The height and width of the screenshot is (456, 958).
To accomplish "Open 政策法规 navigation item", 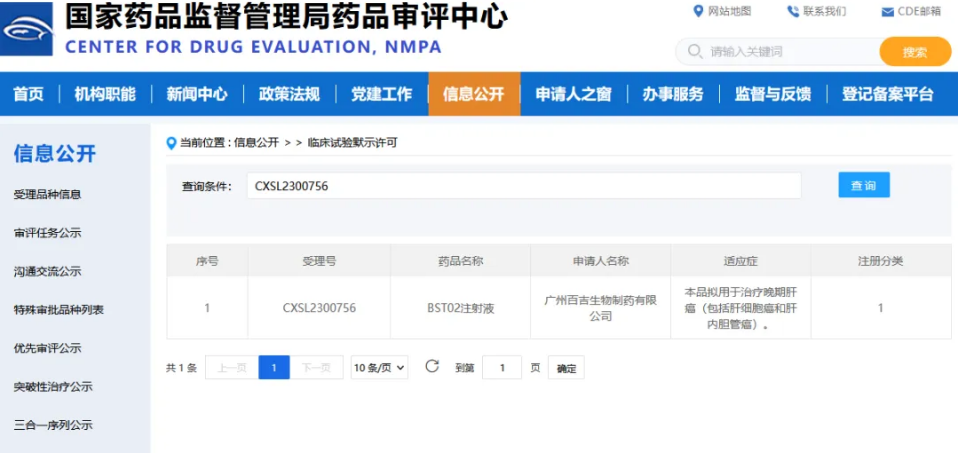I will tap(289, 94).
